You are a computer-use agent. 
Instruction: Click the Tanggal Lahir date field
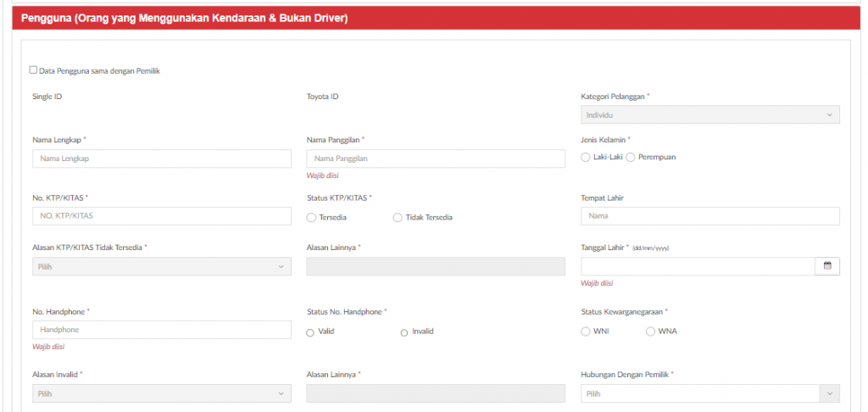(698, 266)
